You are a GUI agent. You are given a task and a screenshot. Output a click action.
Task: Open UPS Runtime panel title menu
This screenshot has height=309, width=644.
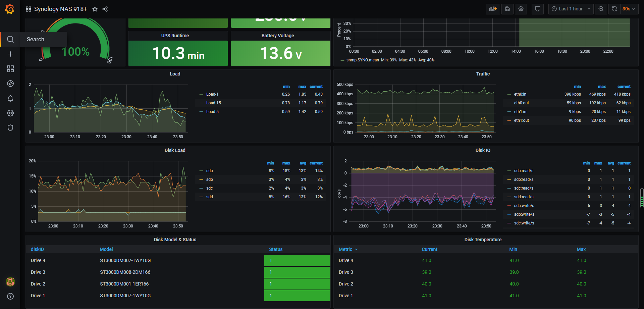(x=175, y=36)
